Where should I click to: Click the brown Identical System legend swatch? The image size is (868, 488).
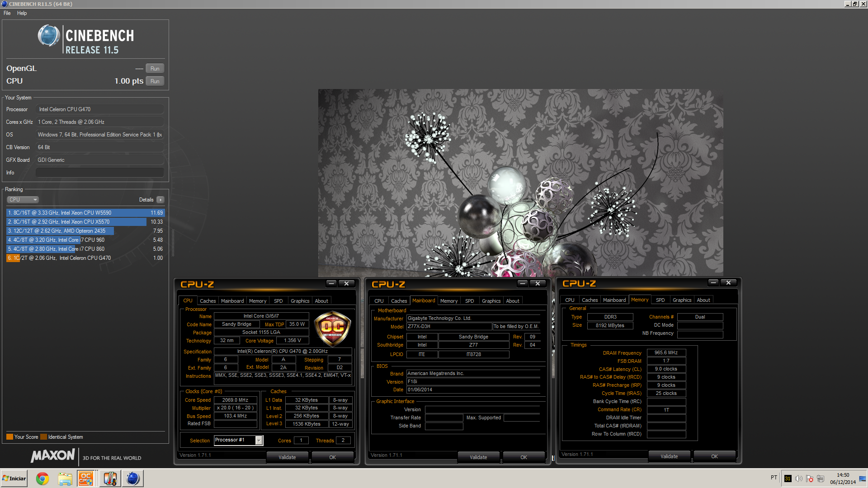click(43, 437)
